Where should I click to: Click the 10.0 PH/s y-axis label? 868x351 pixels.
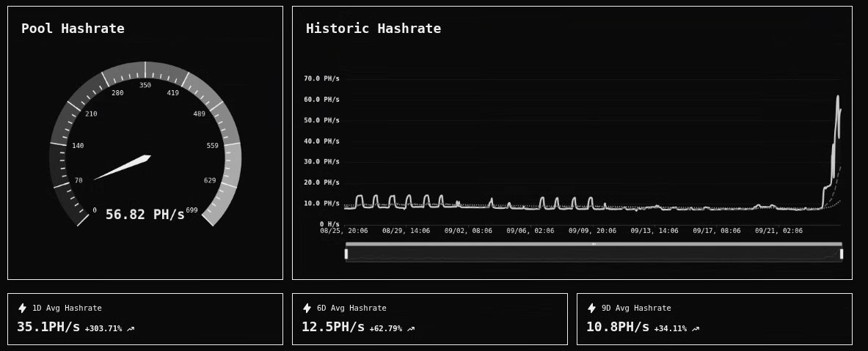tap(321, 204)
